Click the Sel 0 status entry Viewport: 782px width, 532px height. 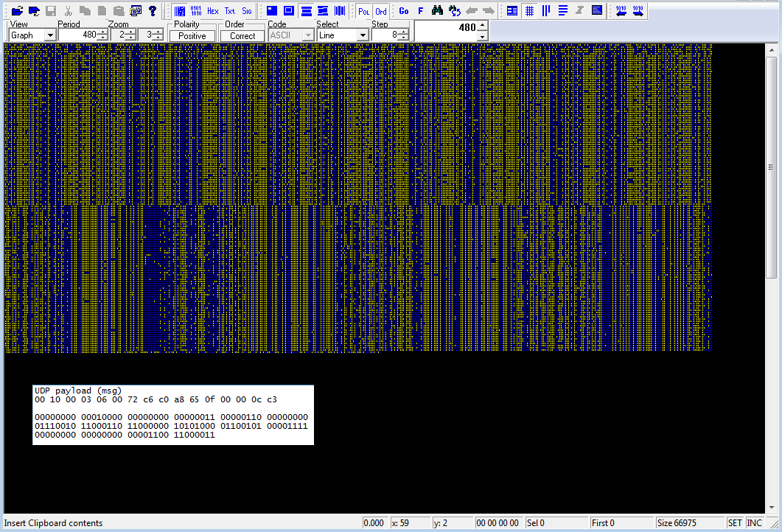pyautogui.click(x=556, y=523)
